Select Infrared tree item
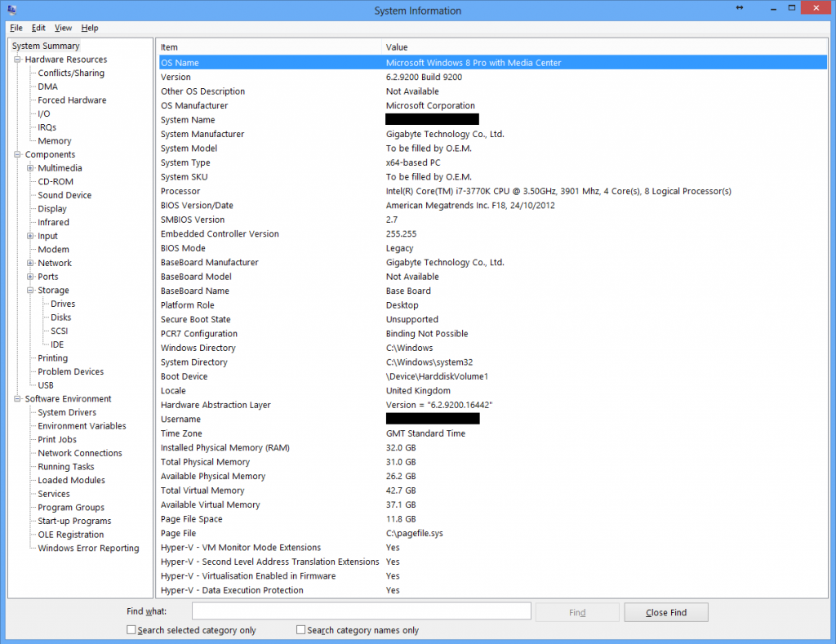Viewport: 836px width, 644px height. [53, 222]
